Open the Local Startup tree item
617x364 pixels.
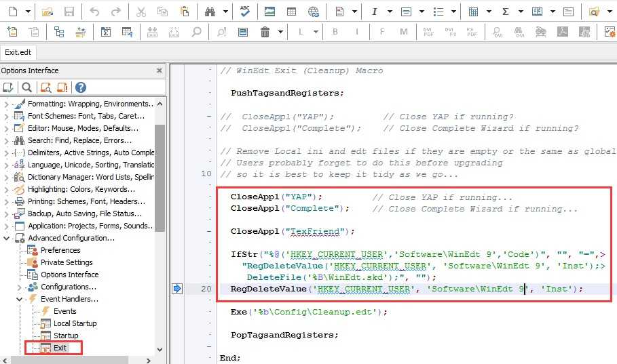point(75,323)
